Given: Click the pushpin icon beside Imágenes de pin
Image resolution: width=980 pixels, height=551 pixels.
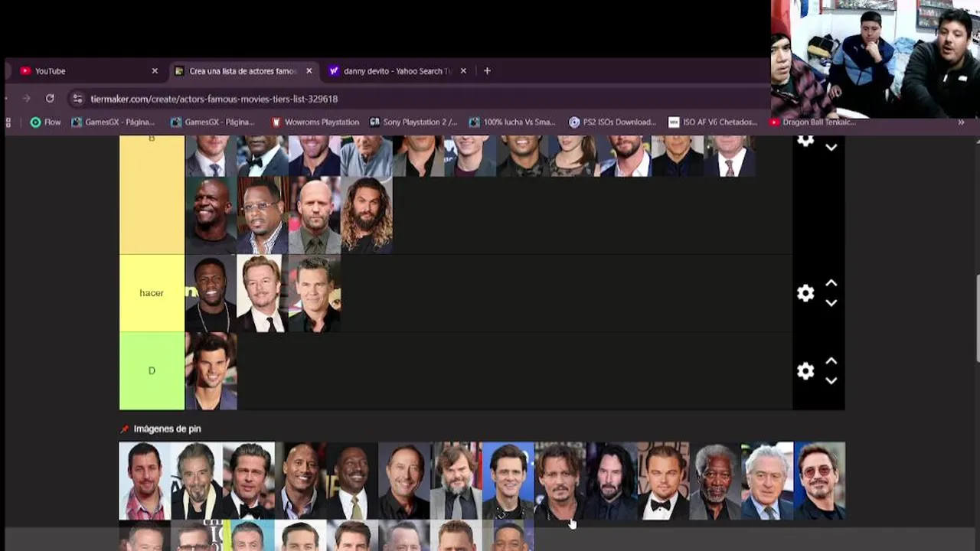Looking at the screenshot, I should [x=125, y=429].
